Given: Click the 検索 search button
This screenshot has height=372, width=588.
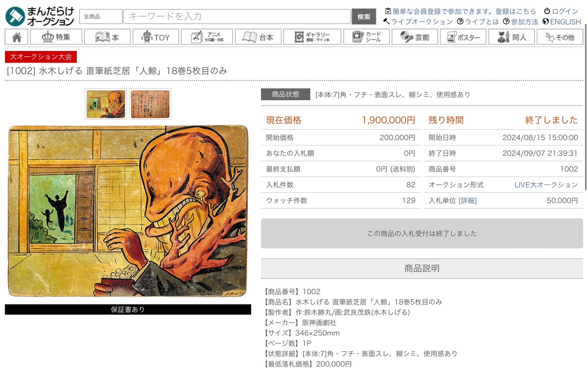Looking at the screenshot, I should click(x=364, y=16).
